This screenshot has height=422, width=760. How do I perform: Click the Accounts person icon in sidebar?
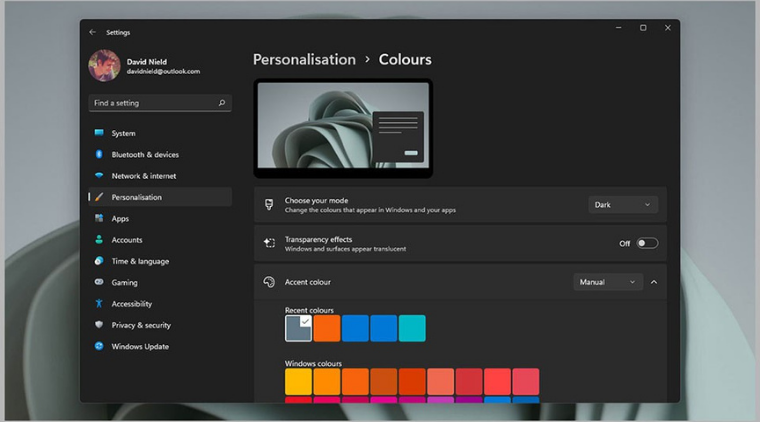[99, 239]
